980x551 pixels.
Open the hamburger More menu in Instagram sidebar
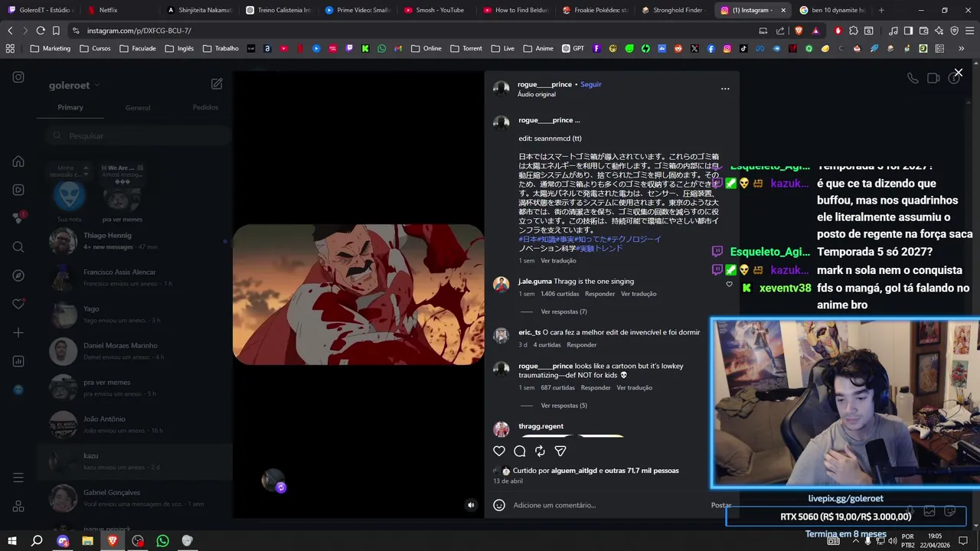tap(18, 478)
